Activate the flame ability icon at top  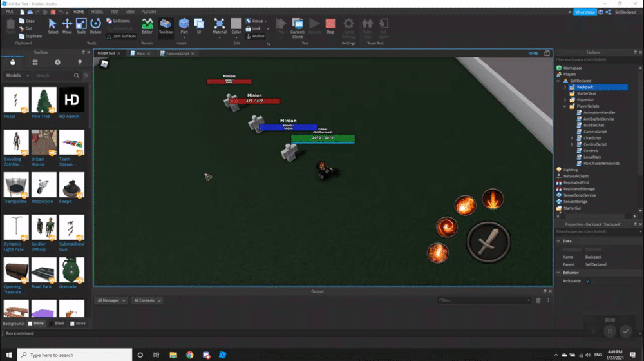click(x=493, y=199)
